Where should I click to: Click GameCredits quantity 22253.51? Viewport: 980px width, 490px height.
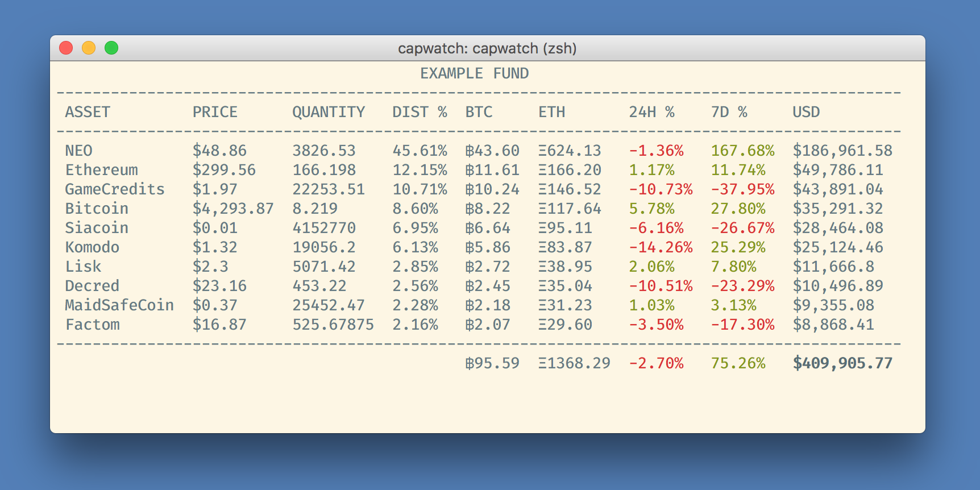pos(329,189)
